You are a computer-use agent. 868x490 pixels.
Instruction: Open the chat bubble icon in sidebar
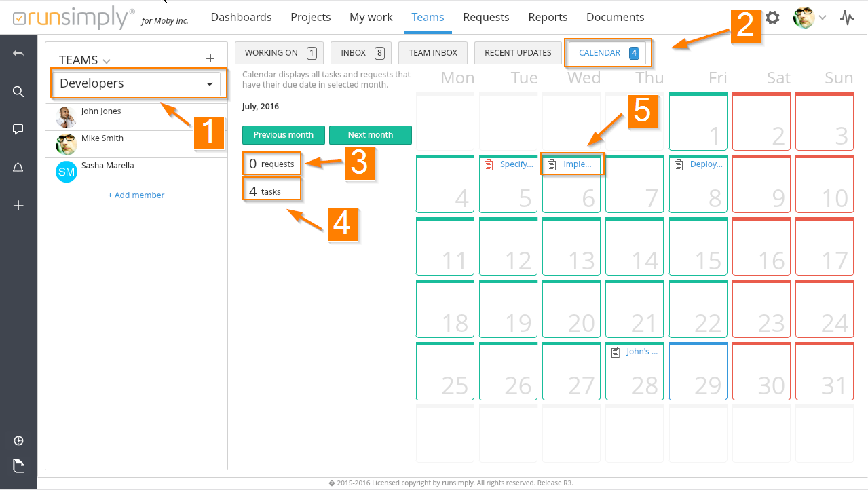click(x=18, y=130)
